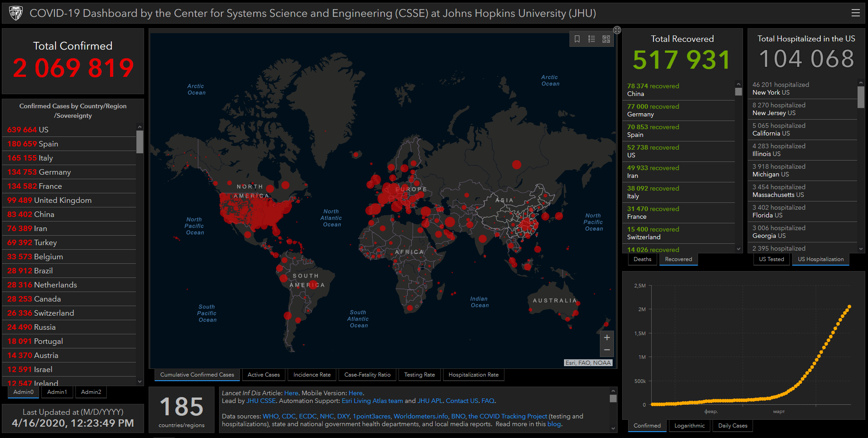Open Hospitalization Rate map tab
Viewport: 868px width, 438px height.
[x=474, y=375]
